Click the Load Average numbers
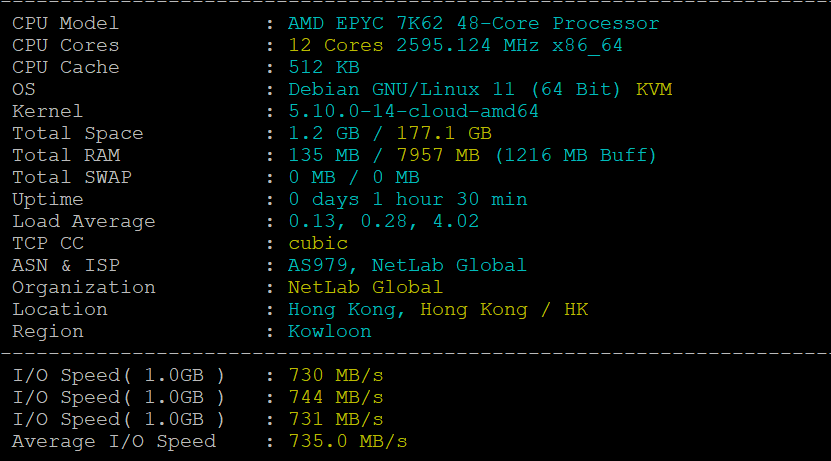The width and height of the screenshot is (831, 461). [371, 221]
